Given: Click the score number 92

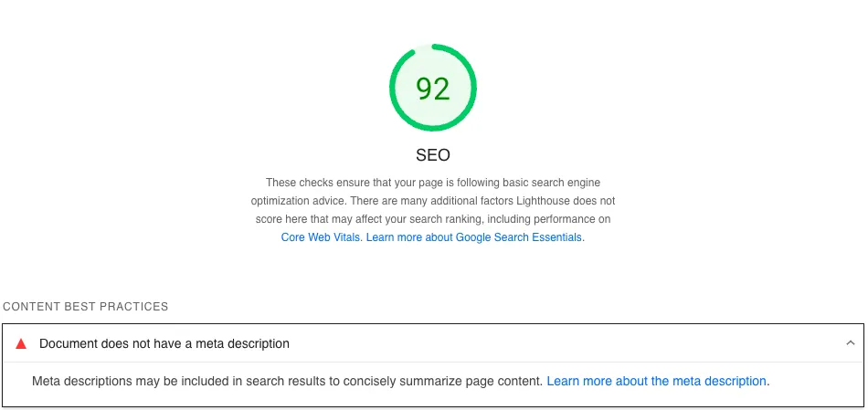Looking at the screenshot, I should tap(433, 89).
